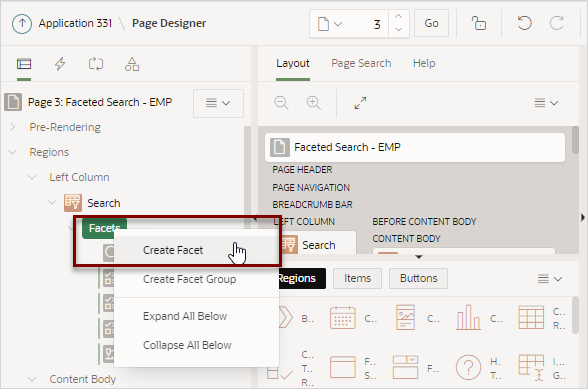Pick the Form region window icon

[x=343, y=368]
